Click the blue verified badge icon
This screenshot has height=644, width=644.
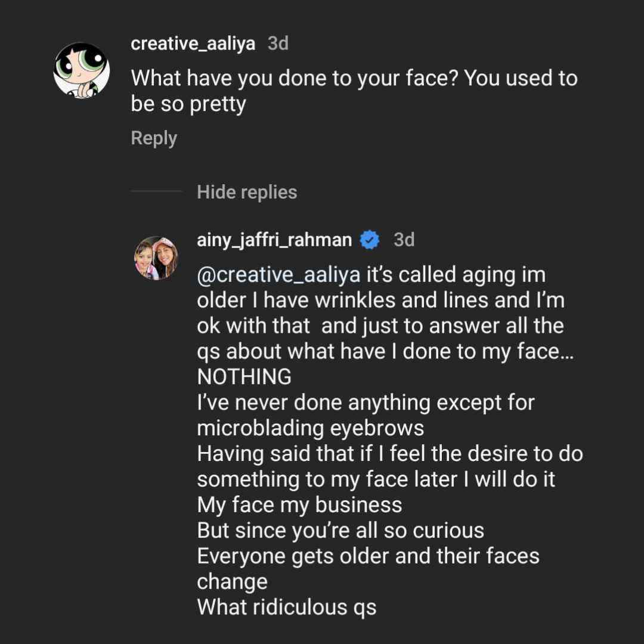370,240
